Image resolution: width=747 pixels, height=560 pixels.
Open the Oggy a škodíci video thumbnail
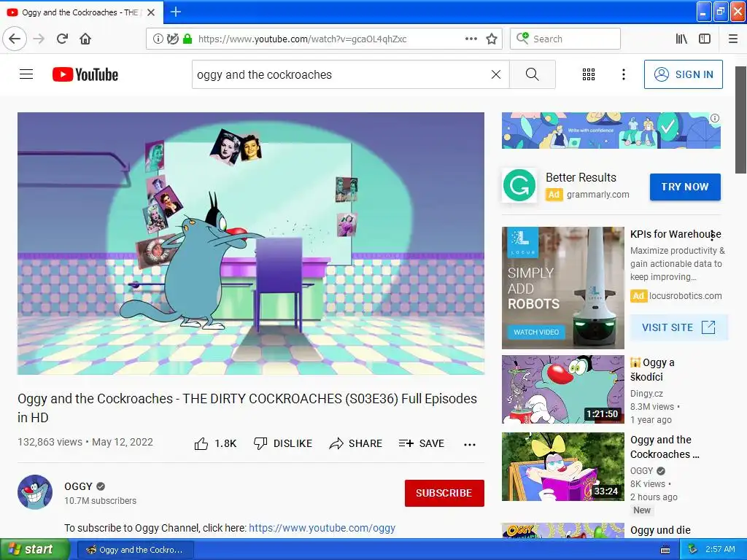pos(562,389)
